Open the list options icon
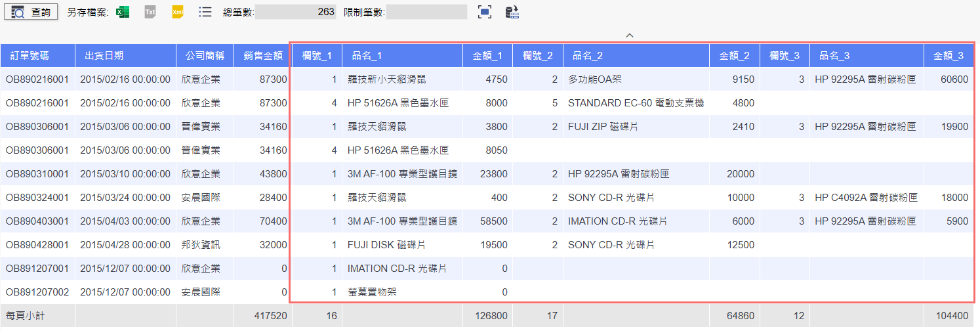 click(205, 12)
